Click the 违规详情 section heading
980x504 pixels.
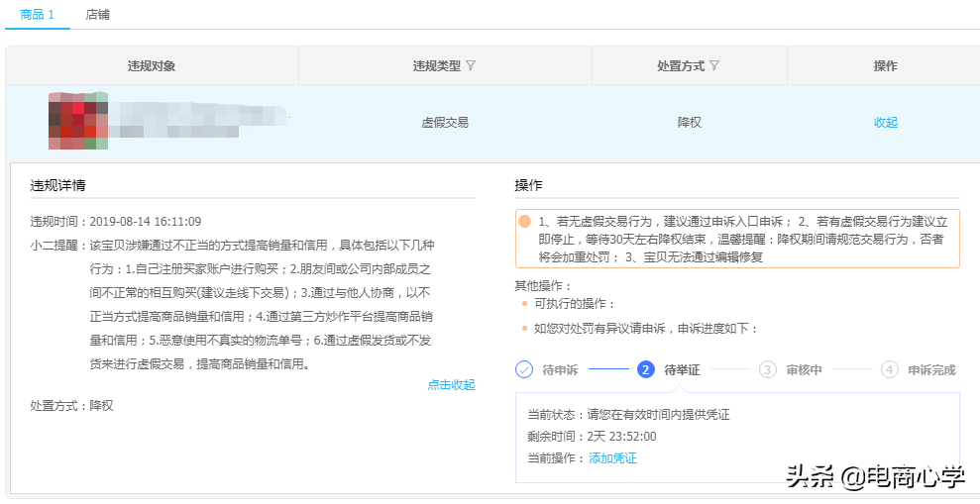point(58,185)
